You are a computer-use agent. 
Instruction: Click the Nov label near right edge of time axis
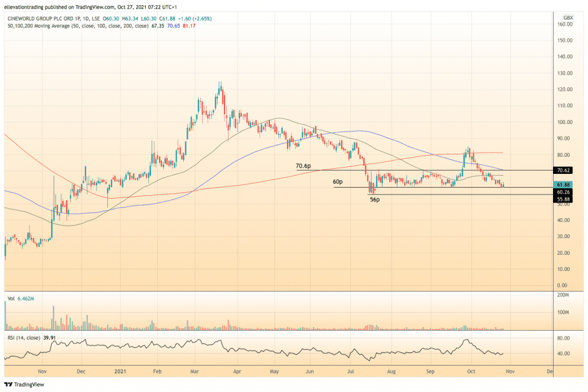tap(510, 371)
